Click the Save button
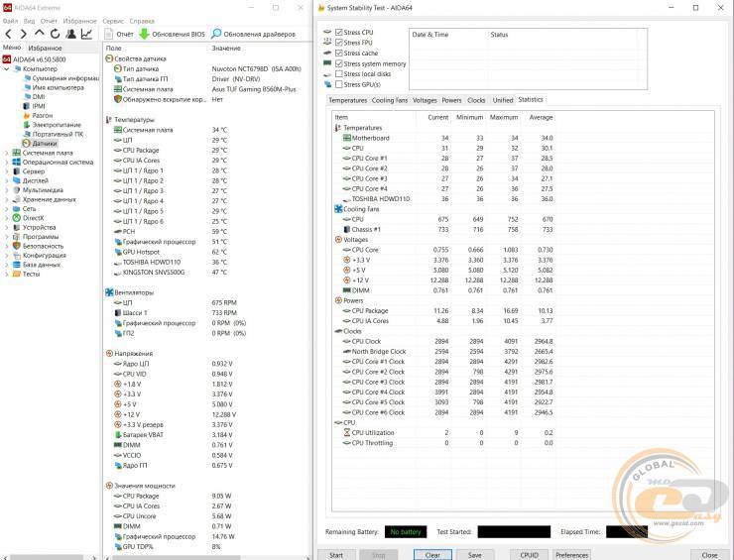The image size is (734, 560). [x=475, y=555]
